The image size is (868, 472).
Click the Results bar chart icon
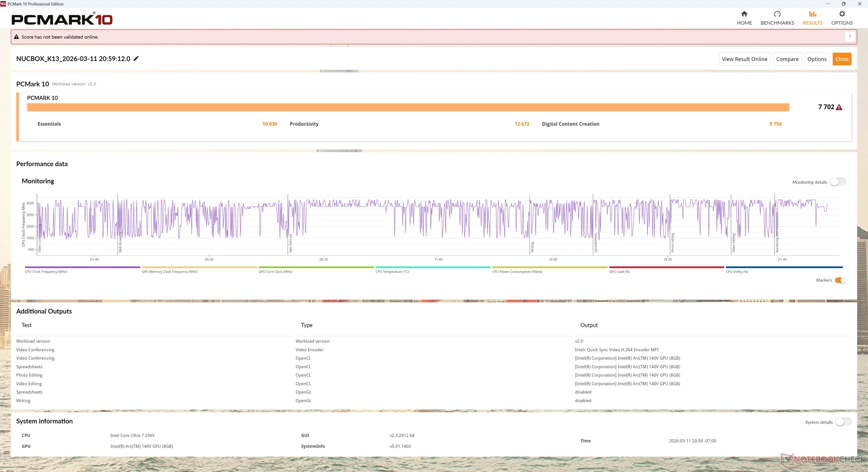[812, 14]
